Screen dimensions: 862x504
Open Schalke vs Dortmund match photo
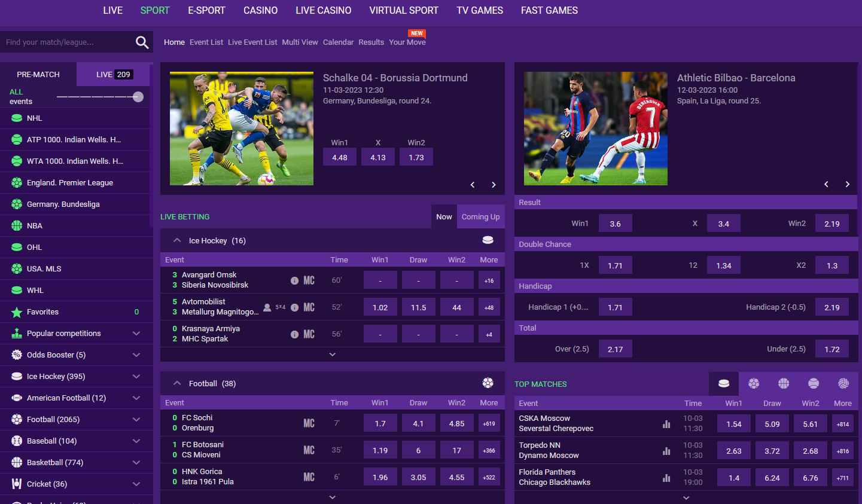pyautogui.click(x=242, y=129)
